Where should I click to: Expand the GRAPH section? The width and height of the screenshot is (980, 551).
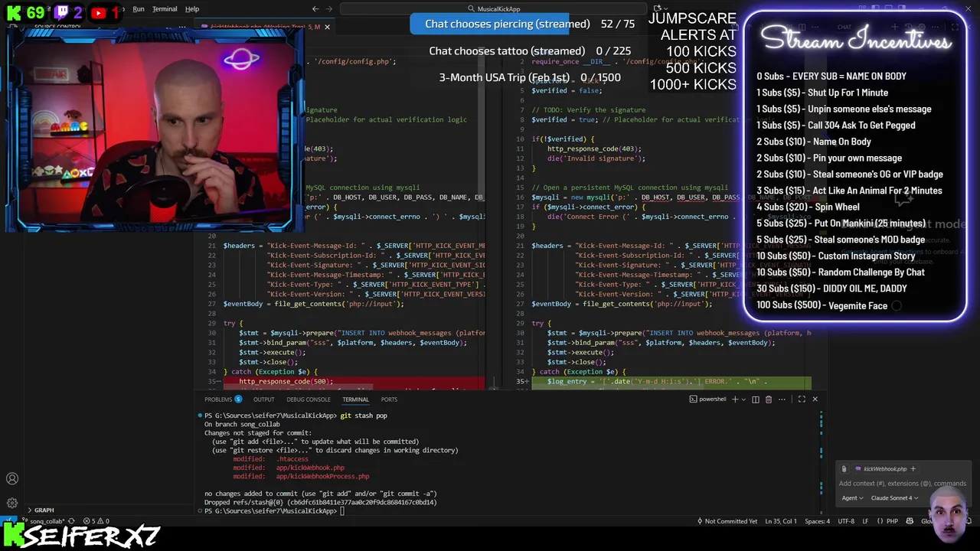click(x=44, y=510)
